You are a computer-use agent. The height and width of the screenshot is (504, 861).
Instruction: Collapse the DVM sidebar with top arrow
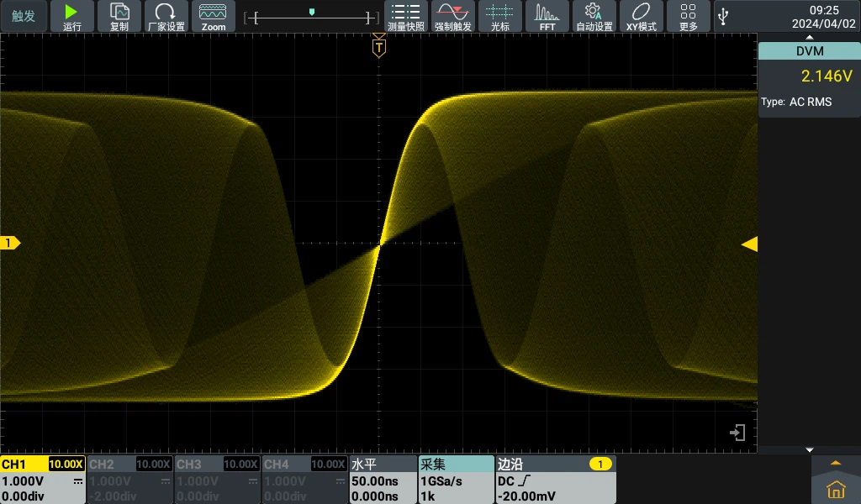[x=809, y=38]
